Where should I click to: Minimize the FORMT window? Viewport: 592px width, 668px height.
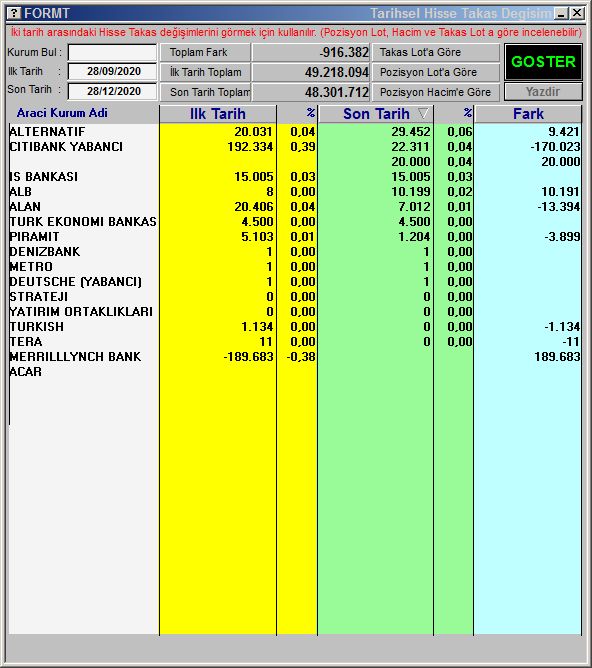point(562,13)
